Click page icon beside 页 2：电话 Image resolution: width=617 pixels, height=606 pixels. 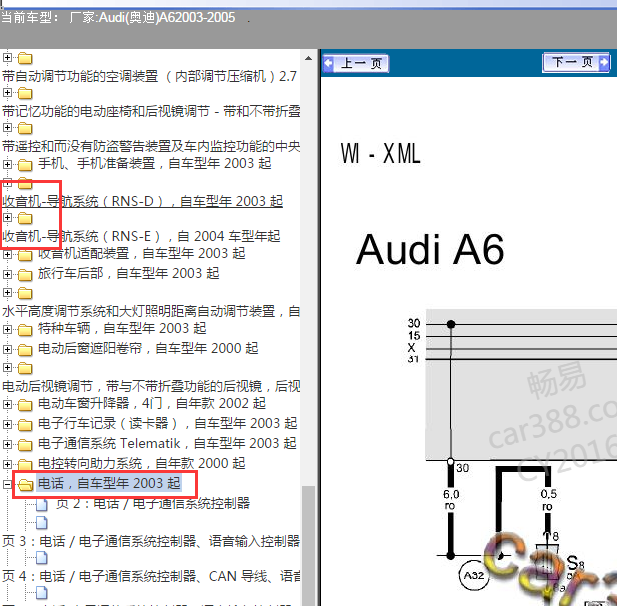point(42,504)
